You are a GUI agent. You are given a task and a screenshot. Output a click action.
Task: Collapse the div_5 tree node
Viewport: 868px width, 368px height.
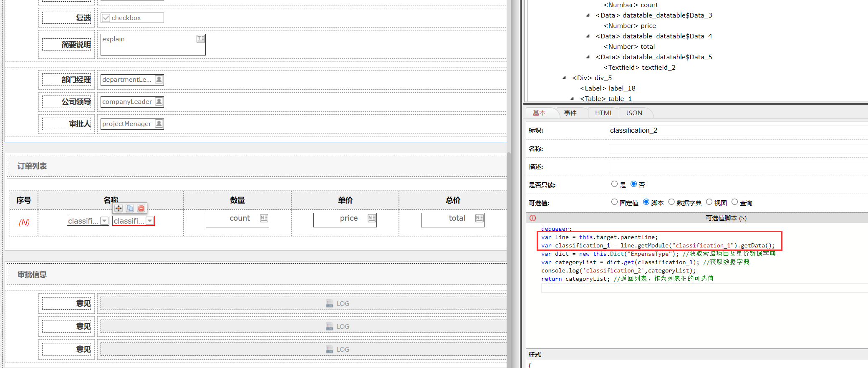click(564, 78)
